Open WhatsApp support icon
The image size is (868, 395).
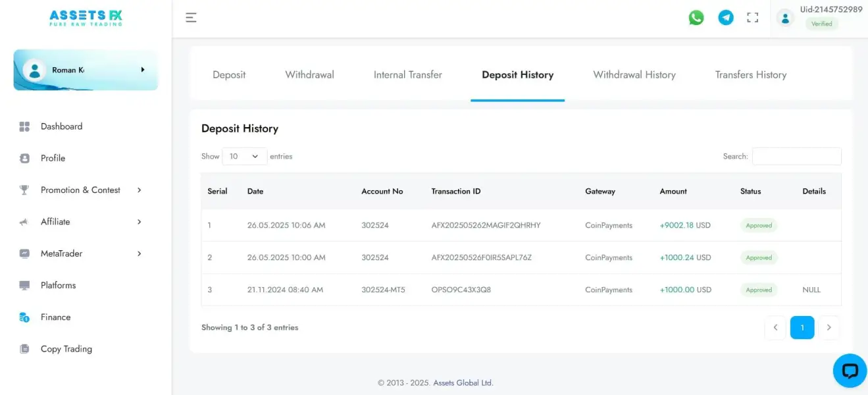tap(696, 18)
